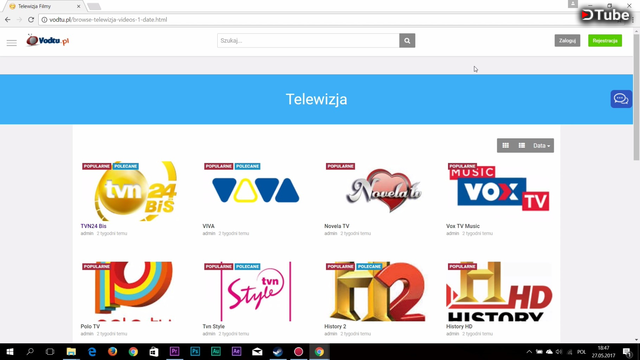Launch After Effects from the taskbar
The image size is (640, 360).
tap(236, 351)
